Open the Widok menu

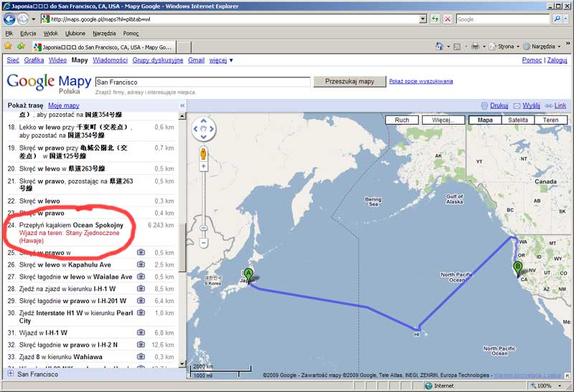pyautogui.click(x=50, y=33)
